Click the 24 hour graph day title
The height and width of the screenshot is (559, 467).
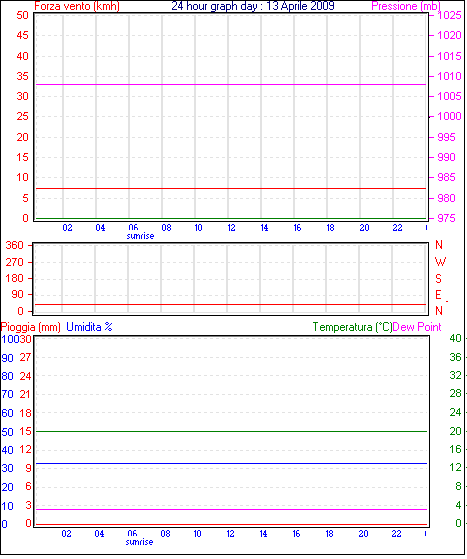253,6
